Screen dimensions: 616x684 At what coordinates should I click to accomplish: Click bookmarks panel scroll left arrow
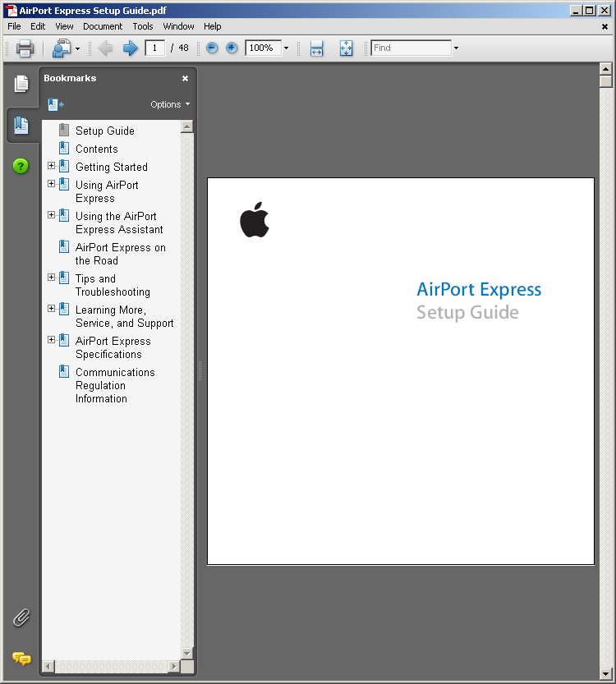pos(48,667)
